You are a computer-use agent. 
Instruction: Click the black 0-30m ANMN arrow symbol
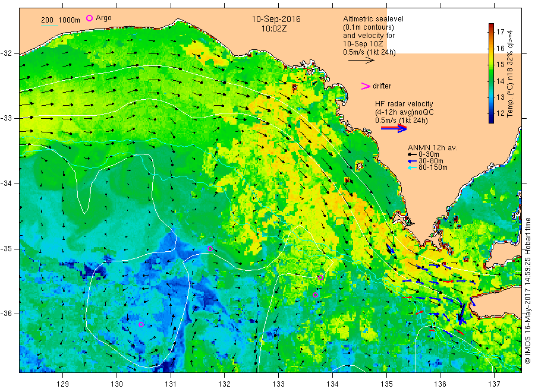coord(412,154)
